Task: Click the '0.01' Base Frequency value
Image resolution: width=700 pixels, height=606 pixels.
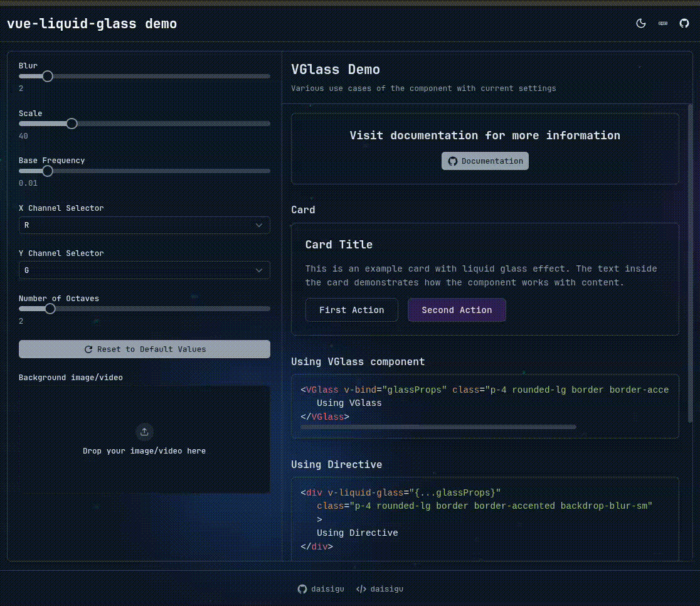Action: coord(28,183)
